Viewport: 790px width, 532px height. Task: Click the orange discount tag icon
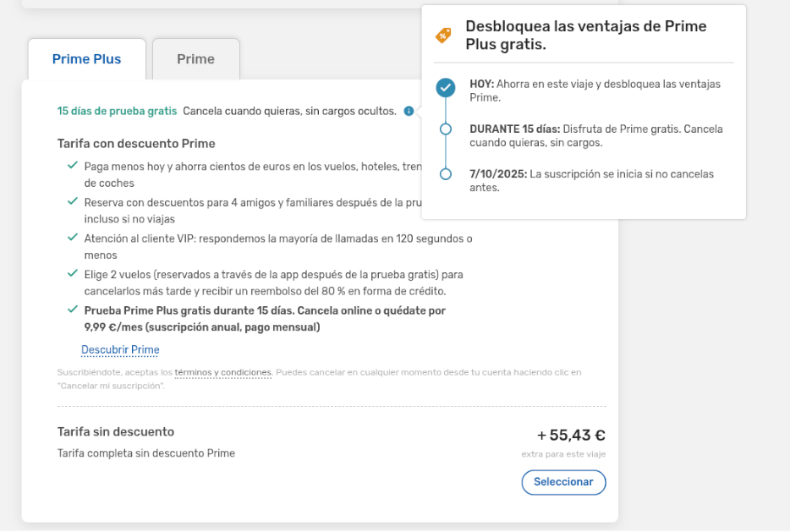[443, 36]
